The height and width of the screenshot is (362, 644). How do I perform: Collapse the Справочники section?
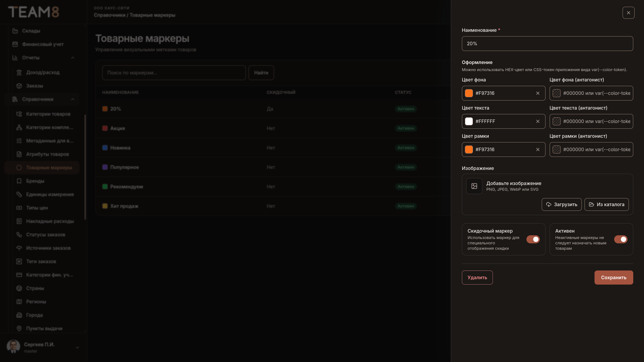click(72, 99)
